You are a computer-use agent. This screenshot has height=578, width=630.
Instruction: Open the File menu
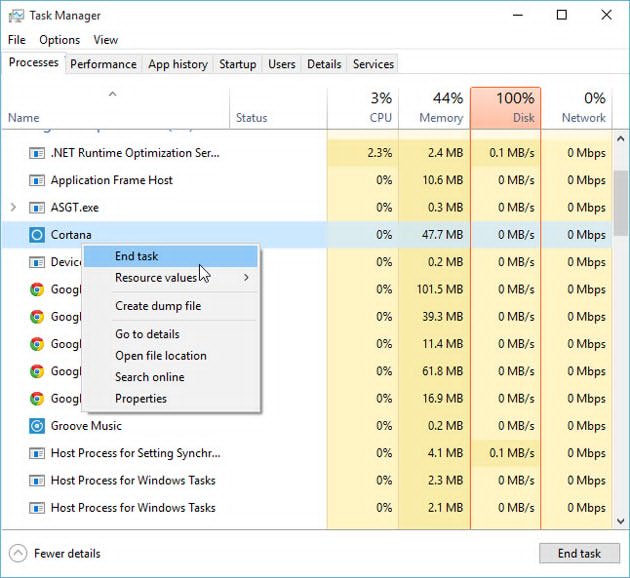(x=16, y=40)
